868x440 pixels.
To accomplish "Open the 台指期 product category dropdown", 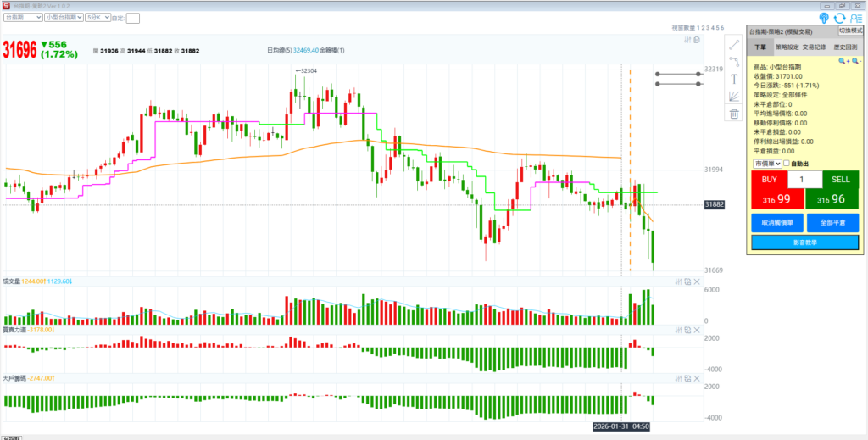I will pos(22,17).
